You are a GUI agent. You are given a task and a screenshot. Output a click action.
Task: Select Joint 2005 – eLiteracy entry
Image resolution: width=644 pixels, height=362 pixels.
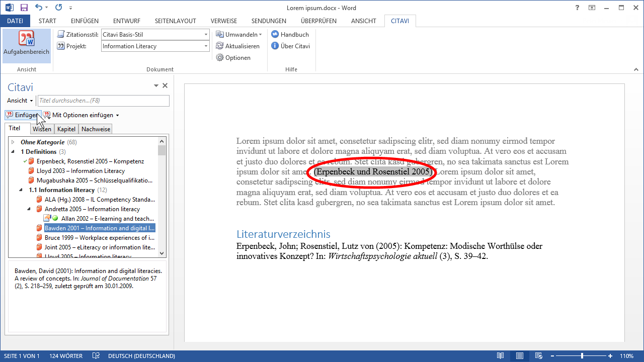point(100,247)
